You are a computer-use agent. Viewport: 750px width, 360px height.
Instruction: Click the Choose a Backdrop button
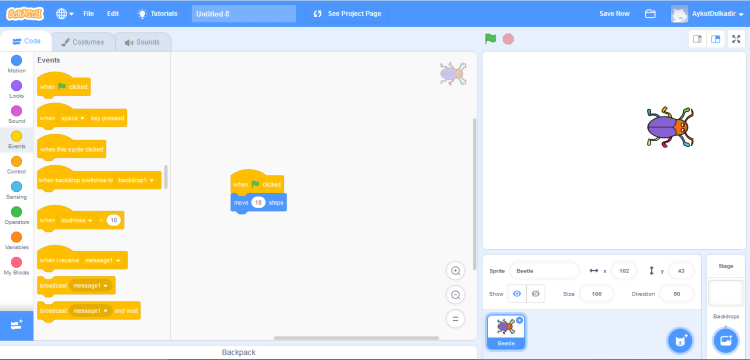(x=726, y=340)
